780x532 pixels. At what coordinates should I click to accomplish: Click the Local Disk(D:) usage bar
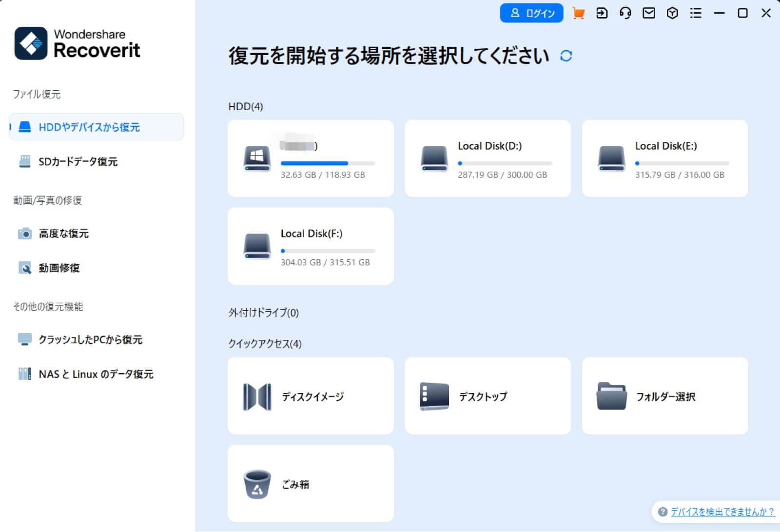point(505,163)
